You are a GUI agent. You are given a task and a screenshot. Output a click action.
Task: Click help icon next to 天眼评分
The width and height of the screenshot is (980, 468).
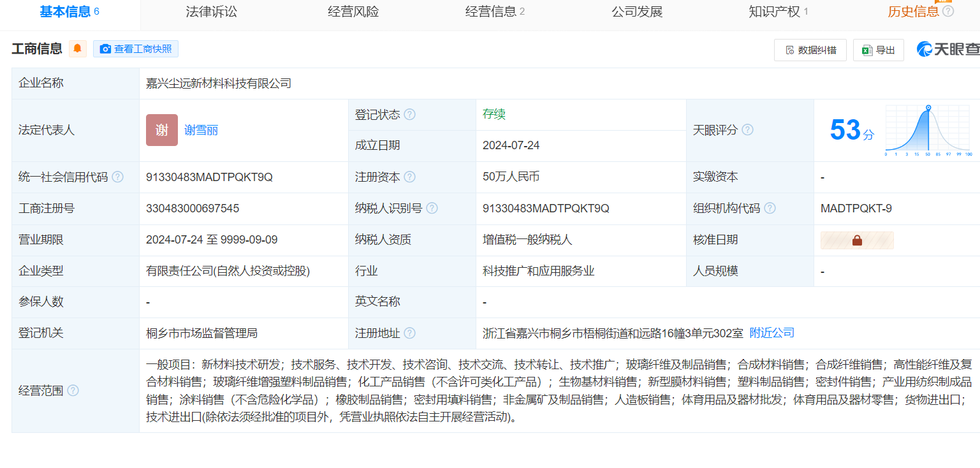[748, 130]
